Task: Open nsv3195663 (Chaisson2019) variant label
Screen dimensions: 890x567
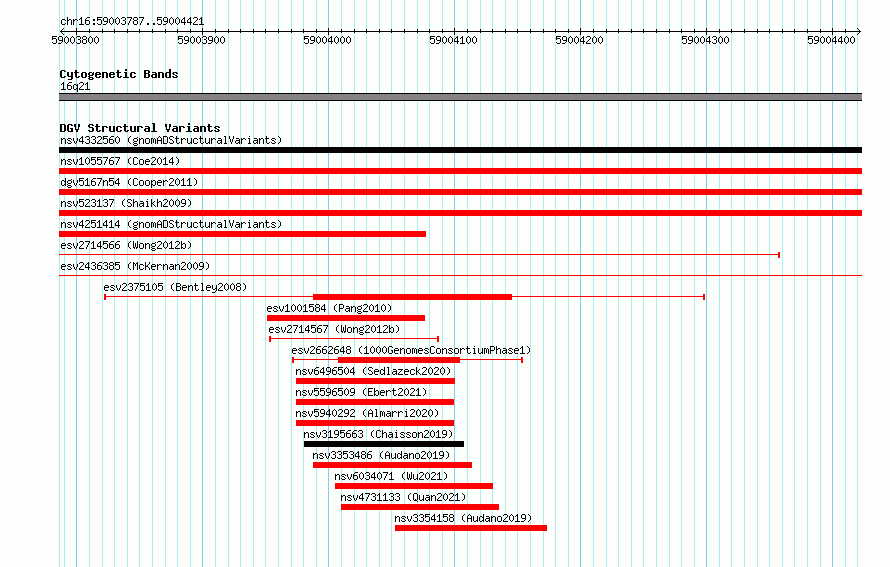Action: 378,434
